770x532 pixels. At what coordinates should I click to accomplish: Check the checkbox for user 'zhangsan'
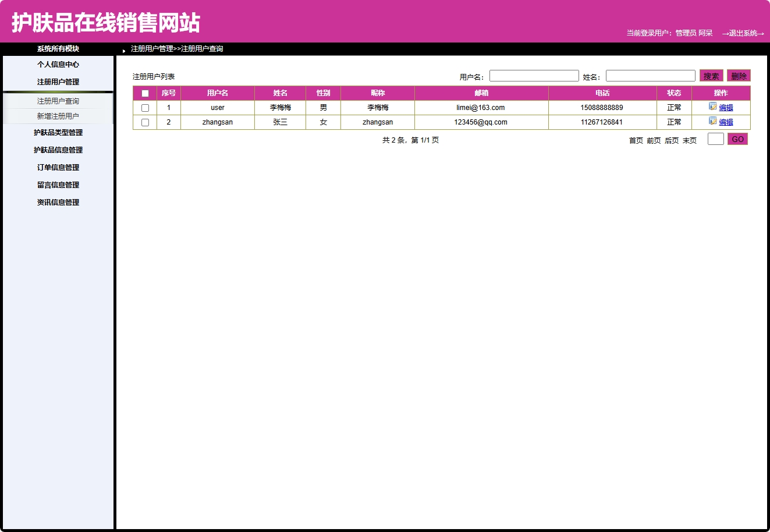[145, 122]
